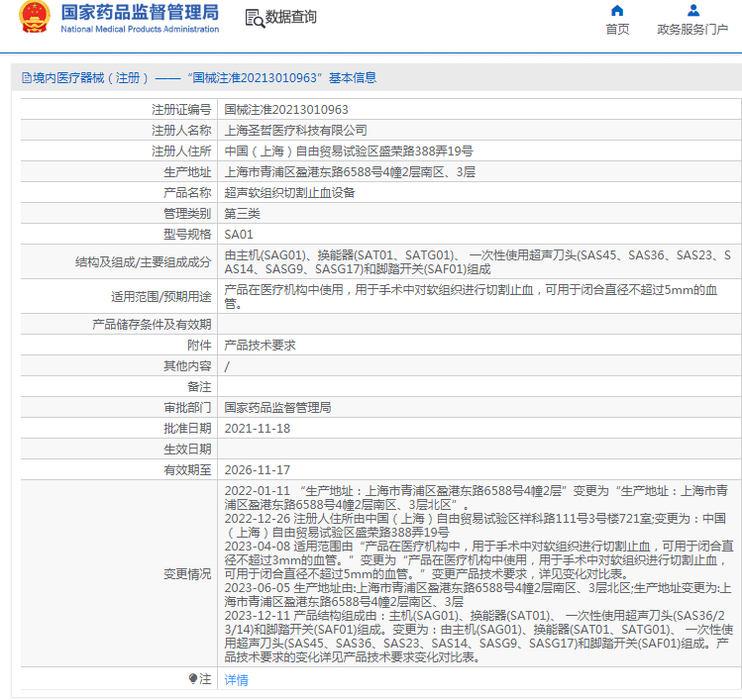Click the 产品储存条件及有效期 label
The image size is (742, 700).
[x=152, y=325]
